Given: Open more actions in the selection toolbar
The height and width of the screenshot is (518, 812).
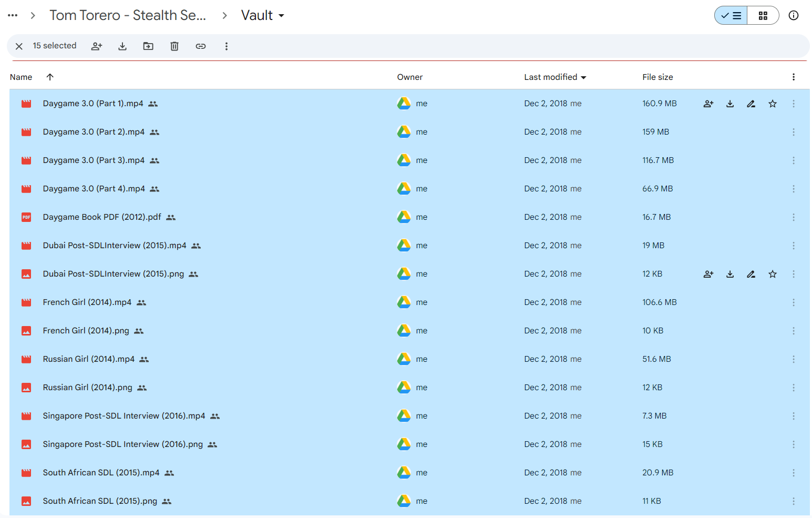Looking at the screenshot, I should 227,46.
